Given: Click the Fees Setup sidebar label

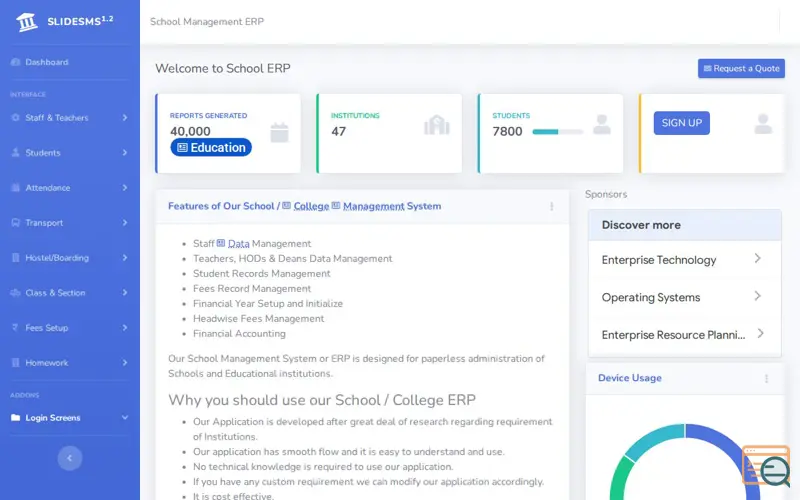Looking at the screenshot, I should click(47, 328).
